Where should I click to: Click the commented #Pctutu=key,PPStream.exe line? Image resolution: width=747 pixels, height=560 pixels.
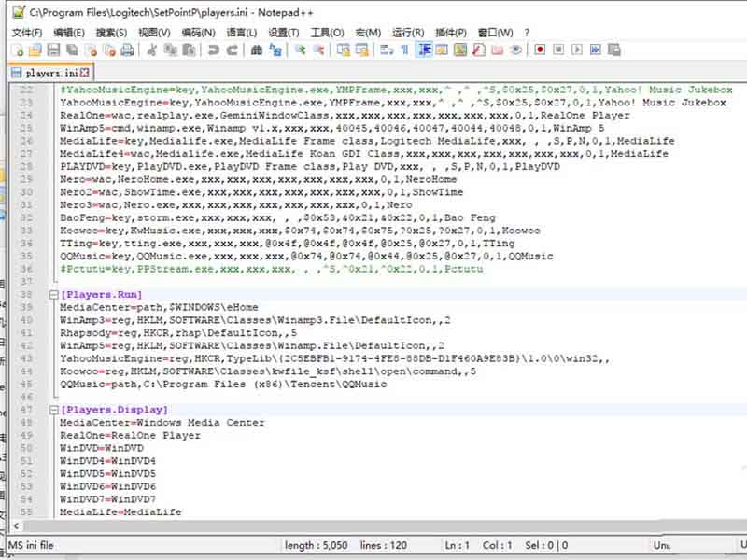click(x=272, y=269)
